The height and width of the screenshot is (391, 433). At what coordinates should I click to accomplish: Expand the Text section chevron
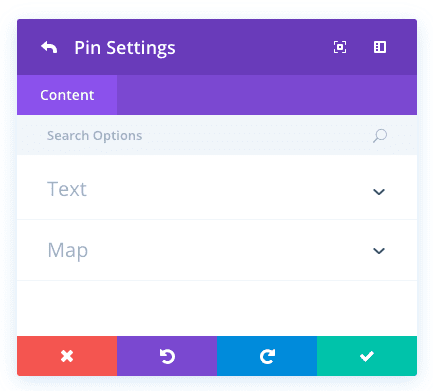click(379, 192)
